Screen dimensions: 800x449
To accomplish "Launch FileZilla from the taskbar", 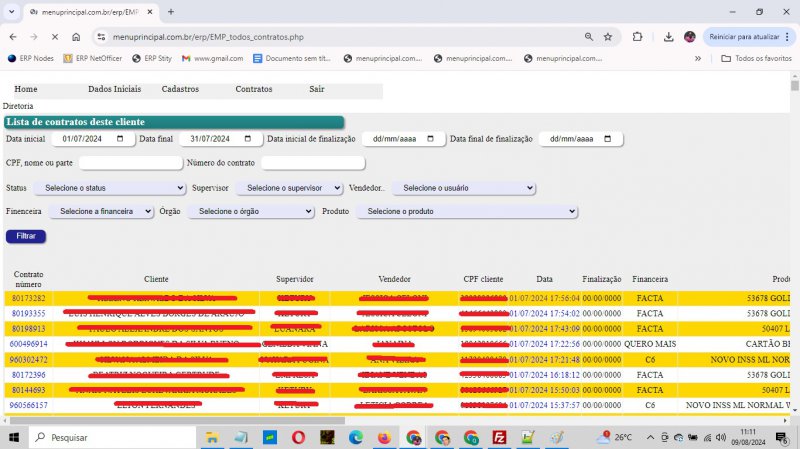I will 499,438.
